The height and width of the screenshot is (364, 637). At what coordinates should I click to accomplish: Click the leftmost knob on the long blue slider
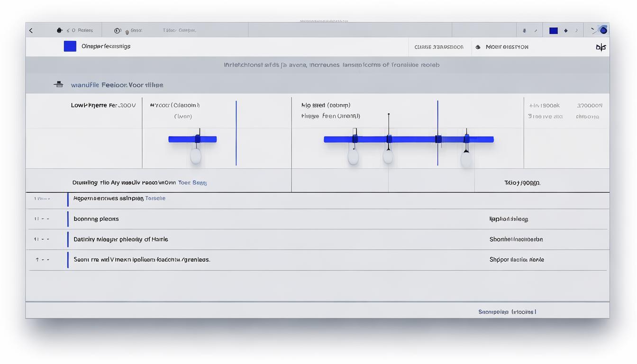[355, 139]
